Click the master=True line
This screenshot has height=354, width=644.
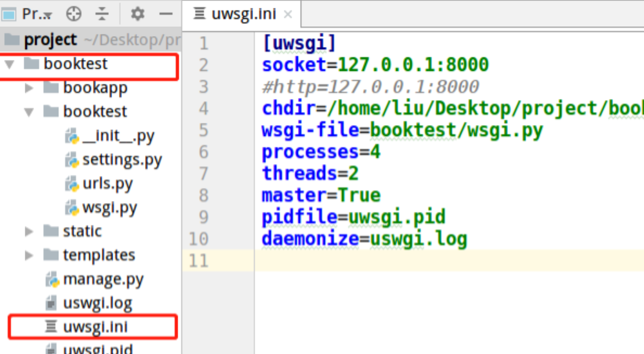click(321, 195)
